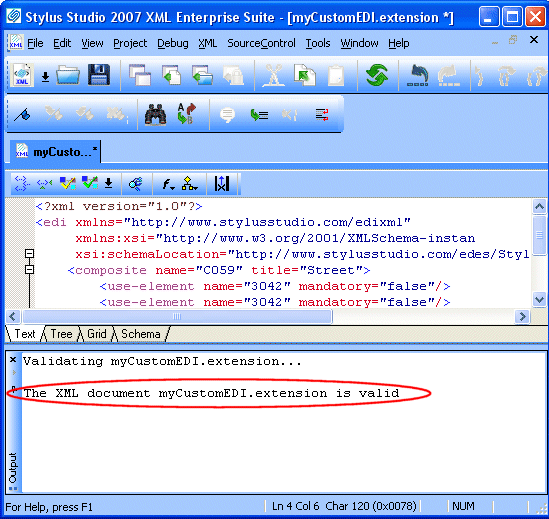Viewport: 549px width, 519px height.
Task: Click the folder with green back-arrow icon
Action: pyautogui.click(x=202, y=75)
